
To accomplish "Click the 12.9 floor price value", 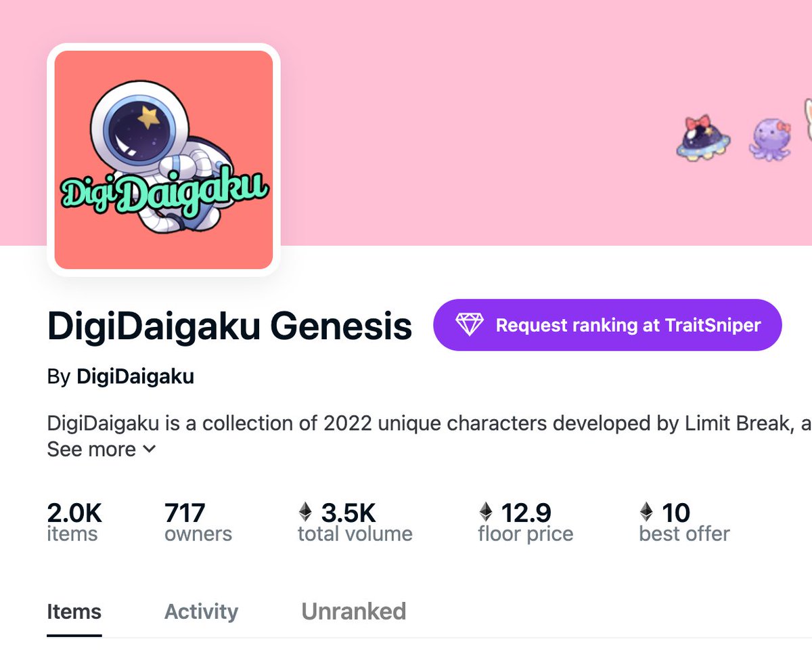I will [526, 513].
